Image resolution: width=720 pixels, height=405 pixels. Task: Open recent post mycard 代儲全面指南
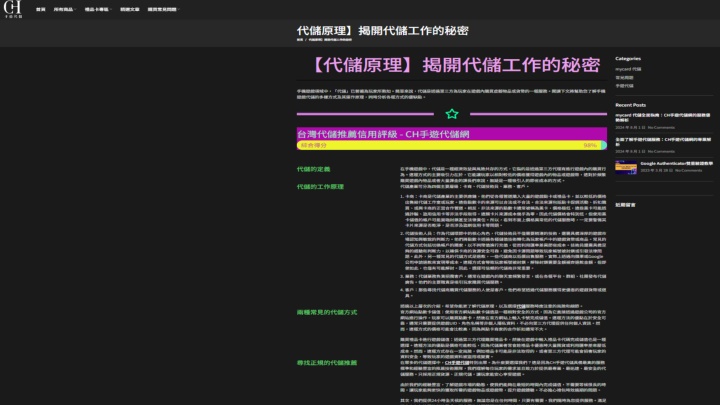point(663,117)
